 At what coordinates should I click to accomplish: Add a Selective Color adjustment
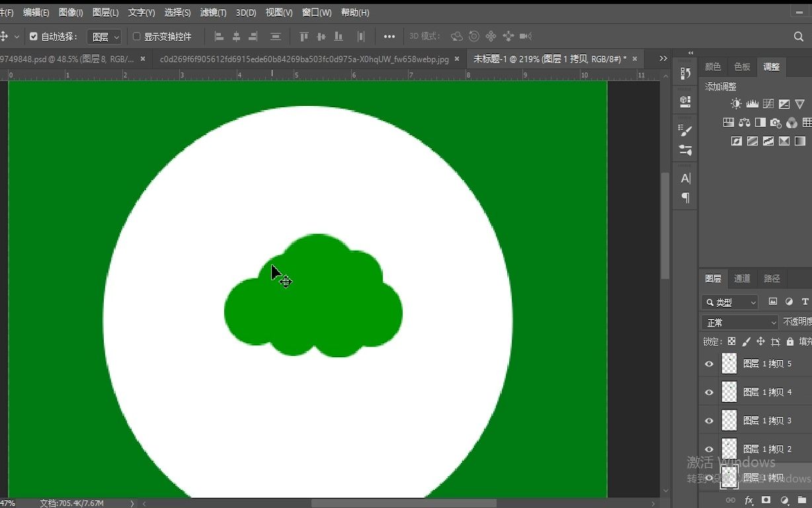(784, 141)
